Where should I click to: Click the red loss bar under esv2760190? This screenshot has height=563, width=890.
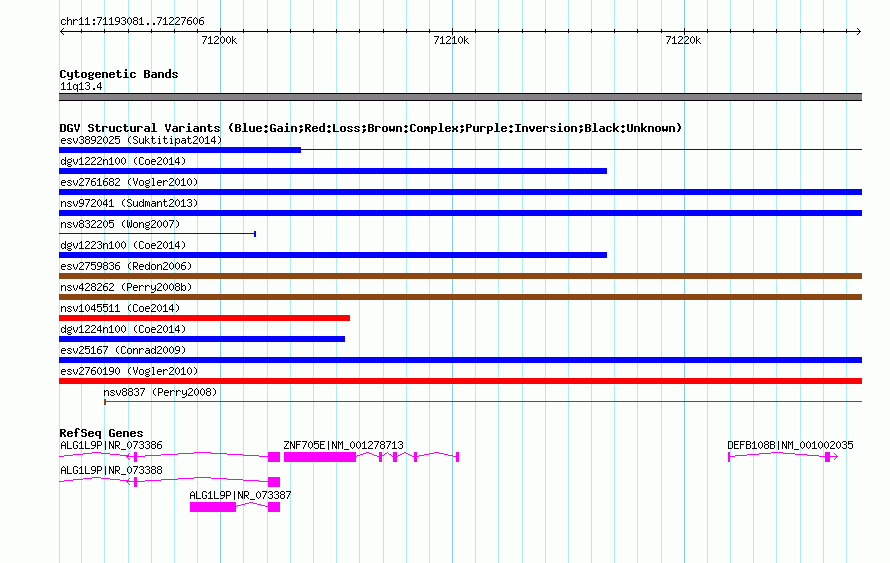click(460, 381)
